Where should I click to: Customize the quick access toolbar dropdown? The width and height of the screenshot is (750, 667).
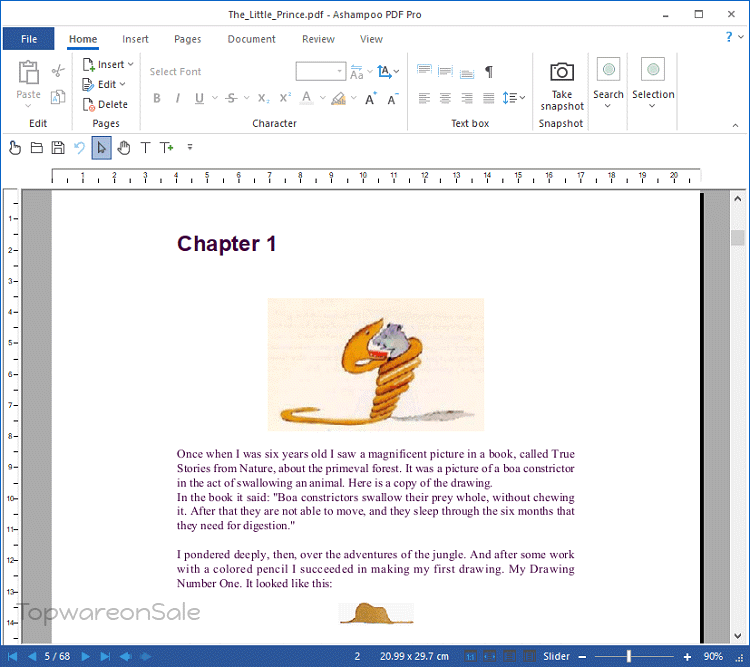(190, 147)
